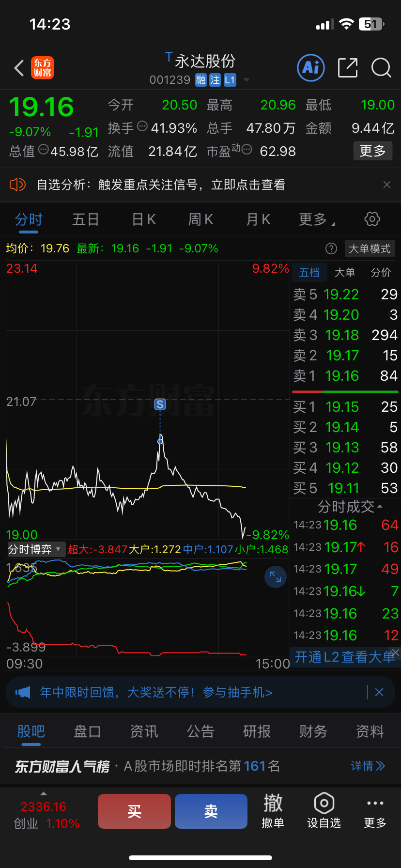Screen dimensions: 401x868
Task: Tap the info icon beside 市盈
Action: pyautogui.click(x=247, y=150)
